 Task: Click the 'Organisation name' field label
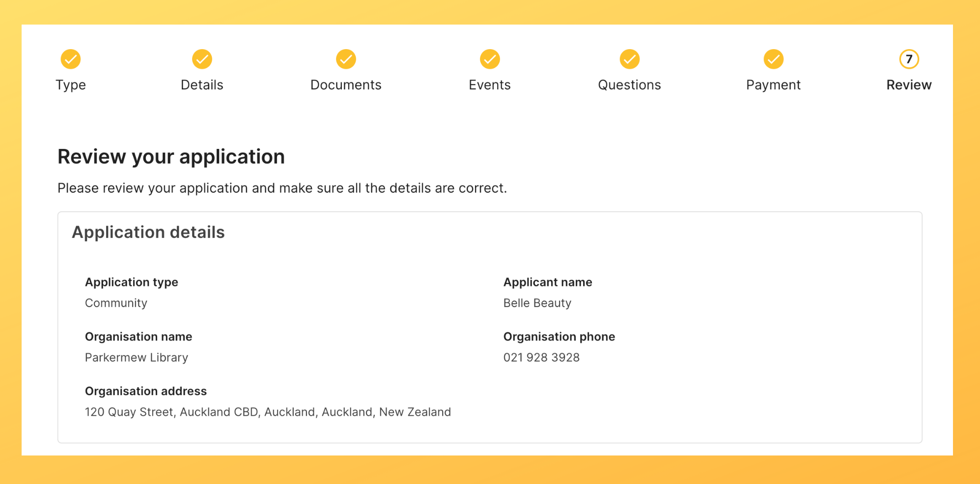point(139,337)
